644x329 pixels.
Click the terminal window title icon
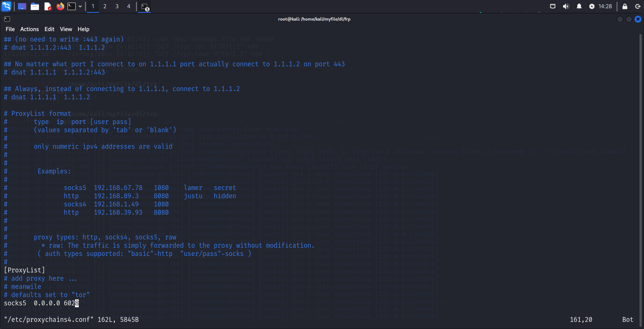tap(7, 19)
